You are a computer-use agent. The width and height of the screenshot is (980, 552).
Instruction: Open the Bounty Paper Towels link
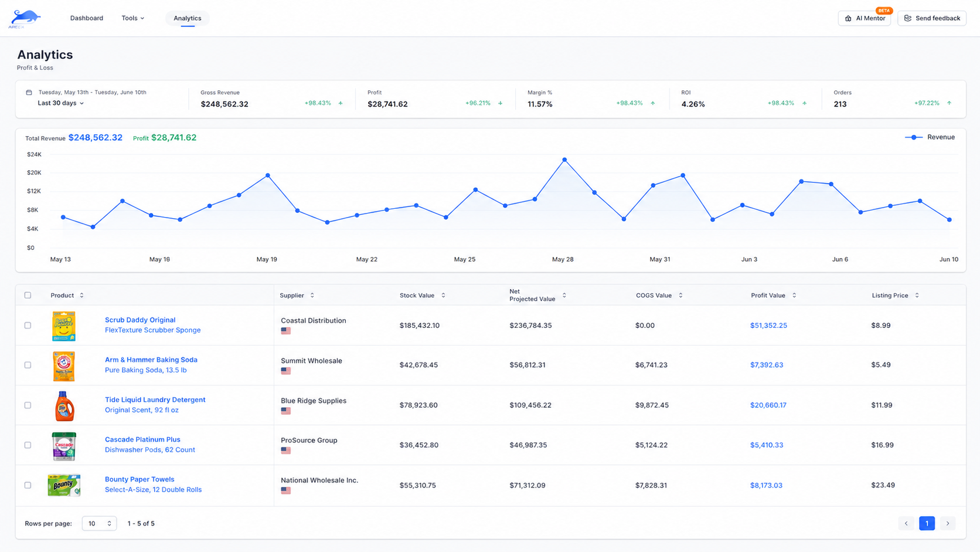click(x=139, y=479)
